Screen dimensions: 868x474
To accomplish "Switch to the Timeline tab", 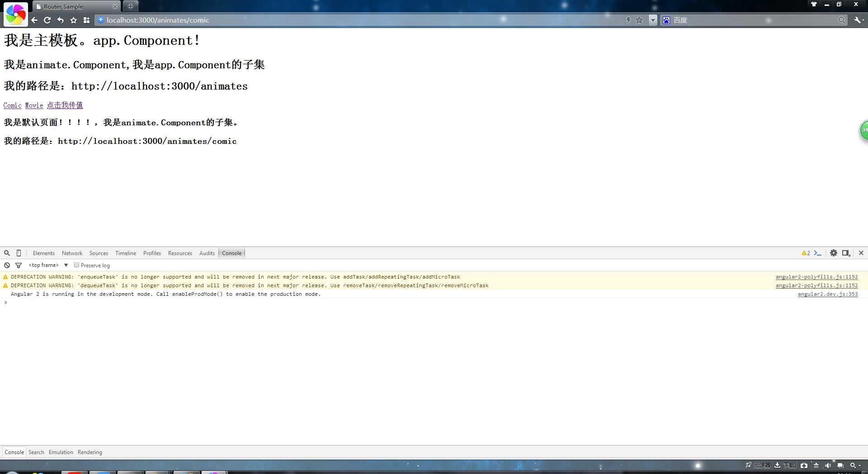I will 126,253.
